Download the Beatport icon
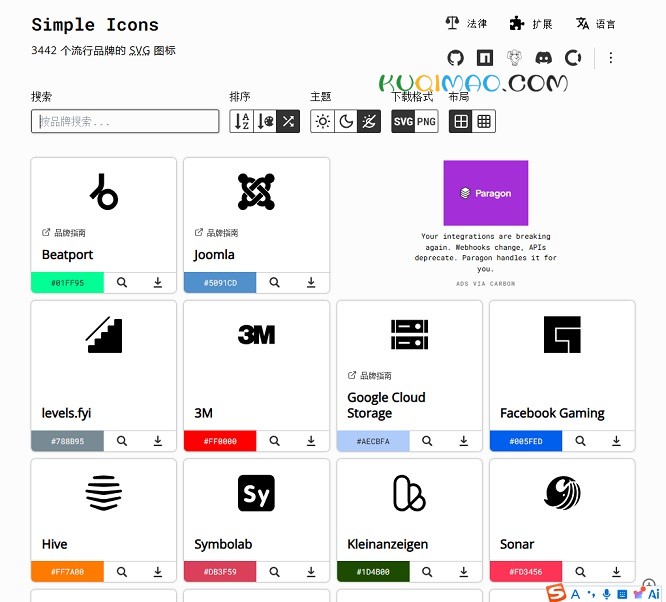Viewport: 666px width, 602px height. pos(158,283)
